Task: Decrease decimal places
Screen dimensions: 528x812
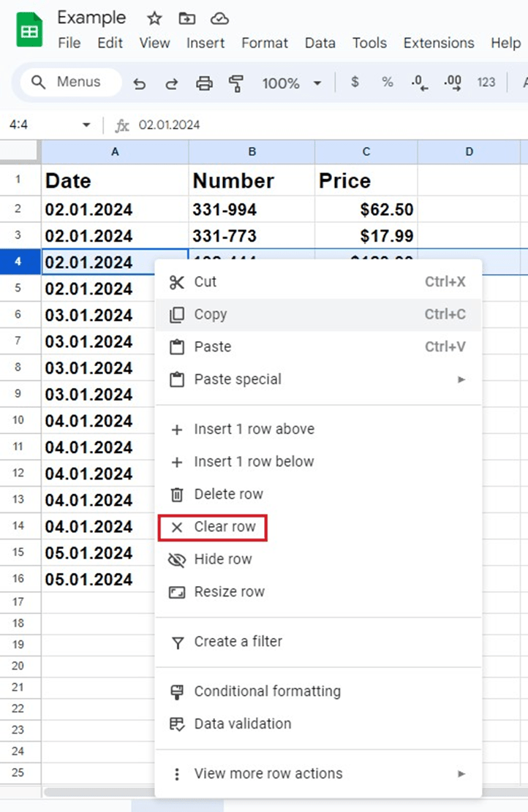Action: point(418,83)
